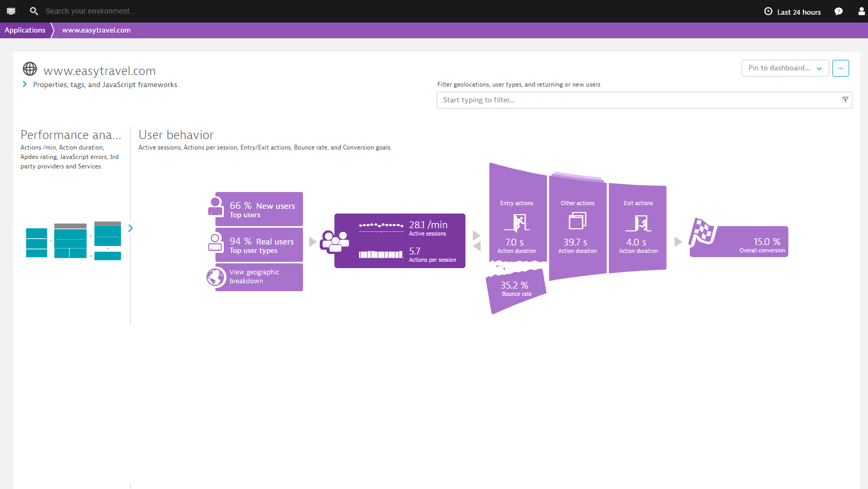Open the 94 % Real users tile
The height and width of the screenshot is (489, 868).
(x=259, y=245)
